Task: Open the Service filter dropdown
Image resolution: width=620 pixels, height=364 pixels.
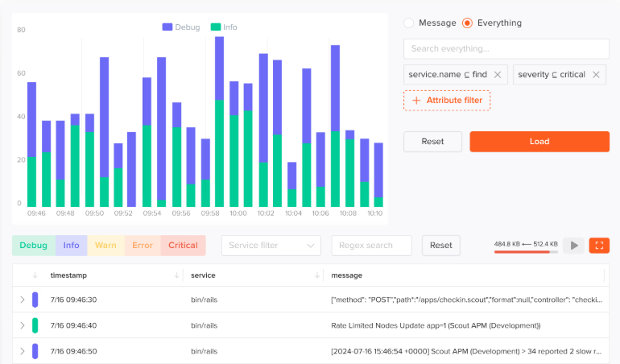Action: [x=271, y=246]
